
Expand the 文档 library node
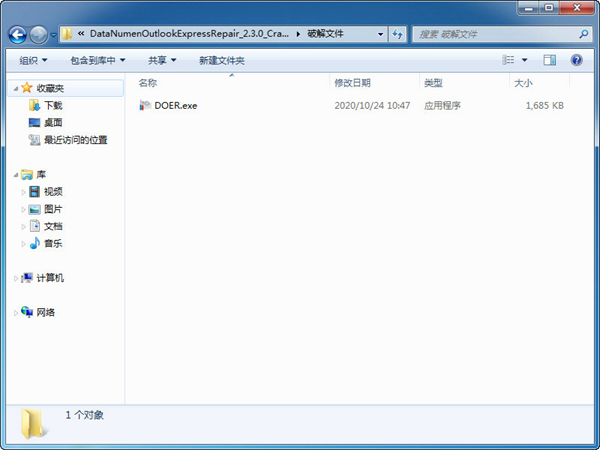coord(23,227)
